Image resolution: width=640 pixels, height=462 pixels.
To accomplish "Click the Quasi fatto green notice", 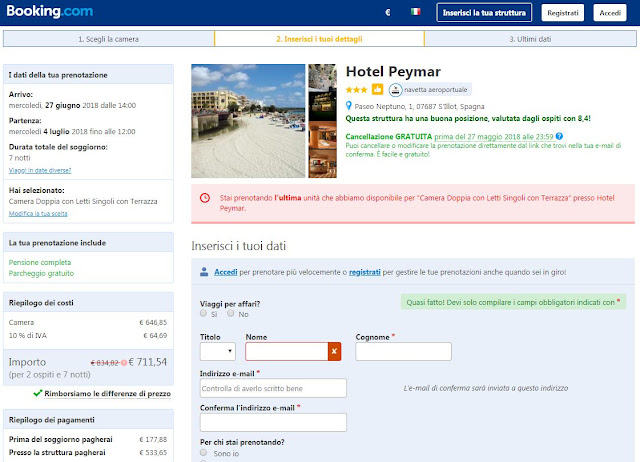I will pyautogui.click(x=513, y=302).
